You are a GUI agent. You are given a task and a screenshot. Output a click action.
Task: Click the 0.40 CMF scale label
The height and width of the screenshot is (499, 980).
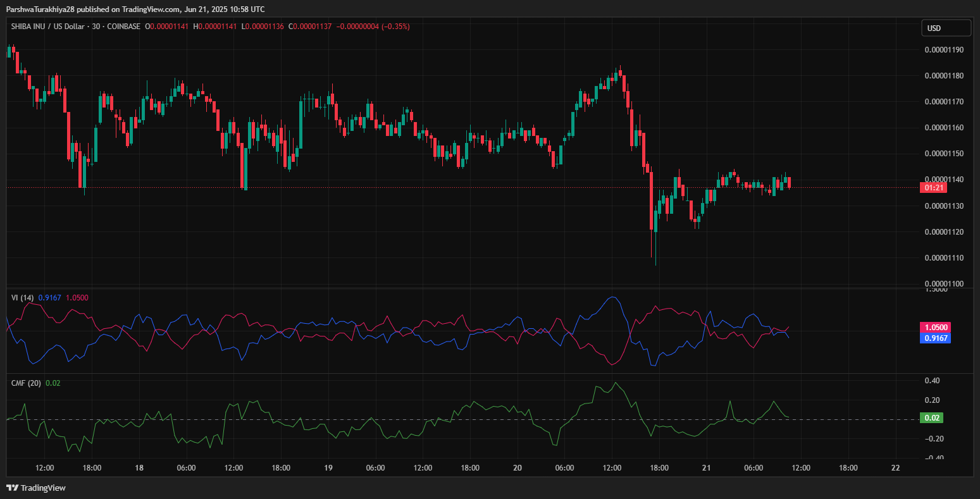932,381
